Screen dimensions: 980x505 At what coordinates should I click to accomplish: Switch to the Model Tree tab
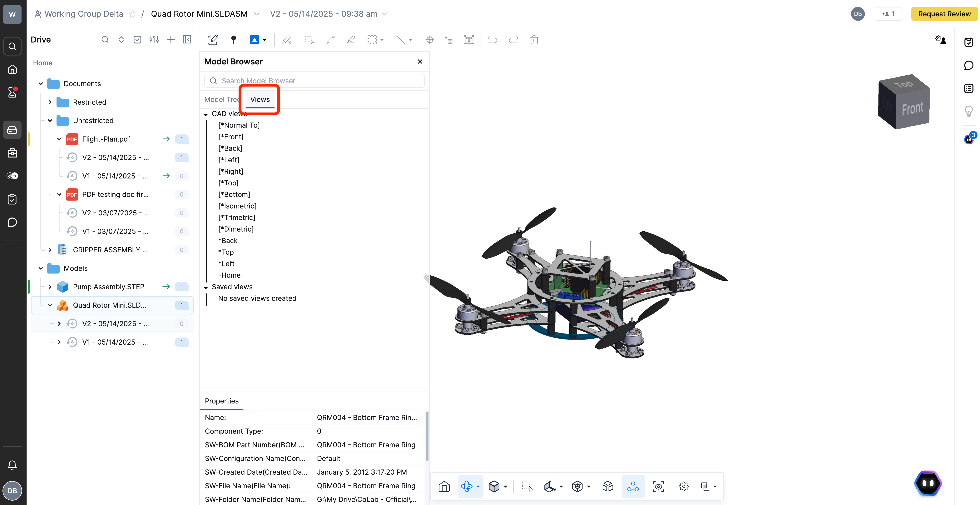click(221, 99)
